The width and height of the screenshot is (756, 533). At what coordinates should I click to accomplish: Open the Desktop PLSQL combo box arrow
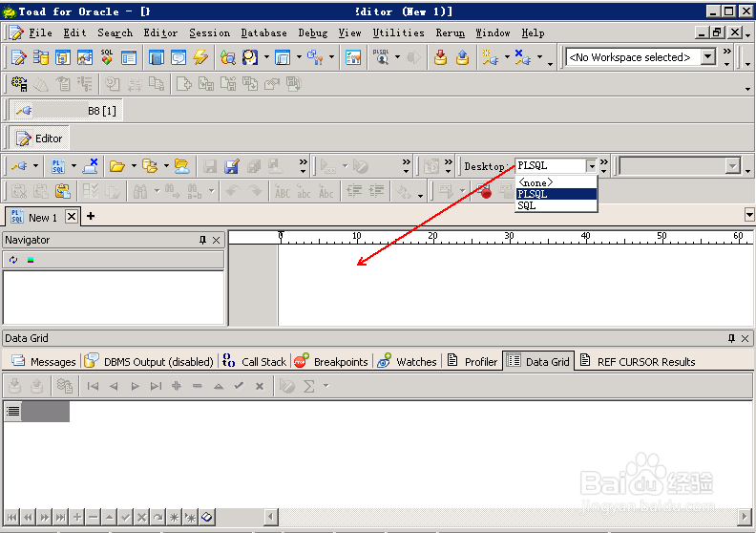(592, 166)
